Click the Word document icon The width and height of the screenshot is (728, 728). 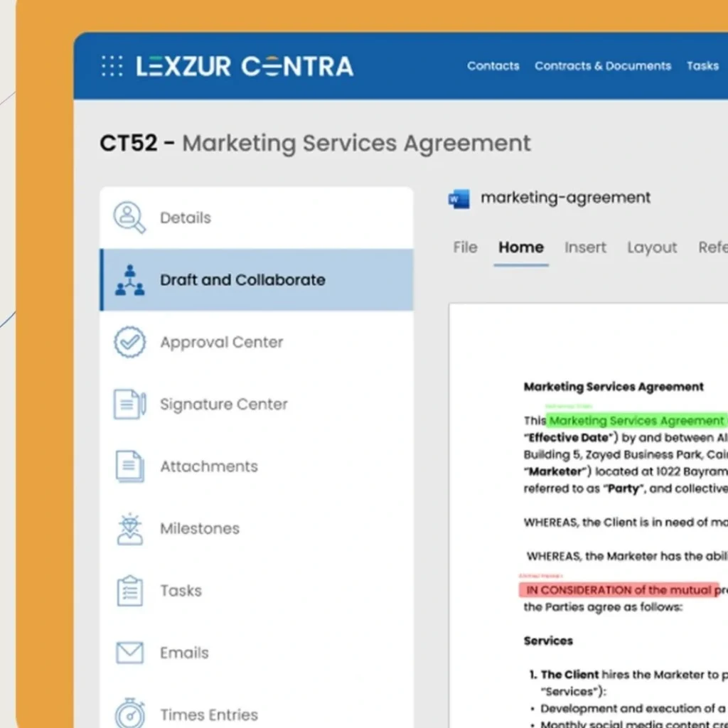point(459,198)
